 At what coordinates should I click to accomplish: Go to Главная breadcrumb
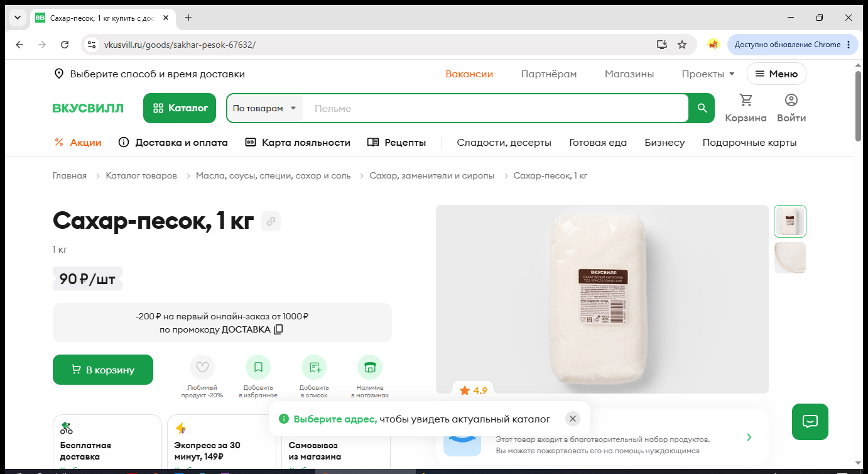70,176
